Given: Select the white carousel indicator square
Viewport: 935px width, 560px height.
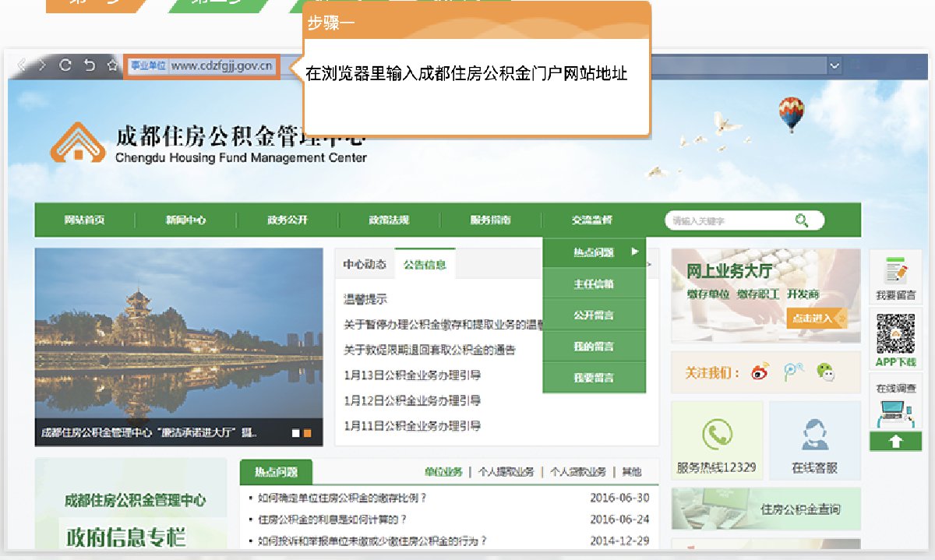Looking at the screenshot, I should [296, 433].
